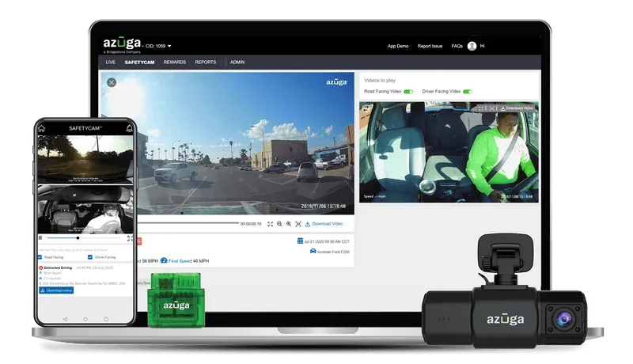Uncheck the Road Facing checkbox on the phone
This screenshot has width=633, height=364.
pos(41,257)
